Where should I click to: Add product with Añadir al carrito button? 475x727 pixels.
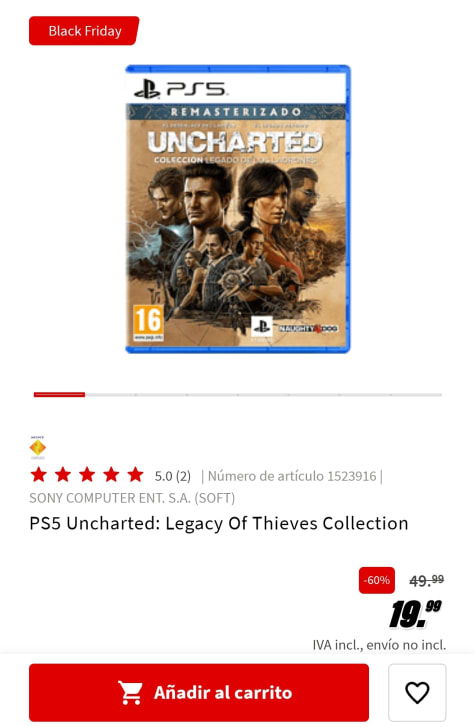pyautogui.click(x=199, y=692)
